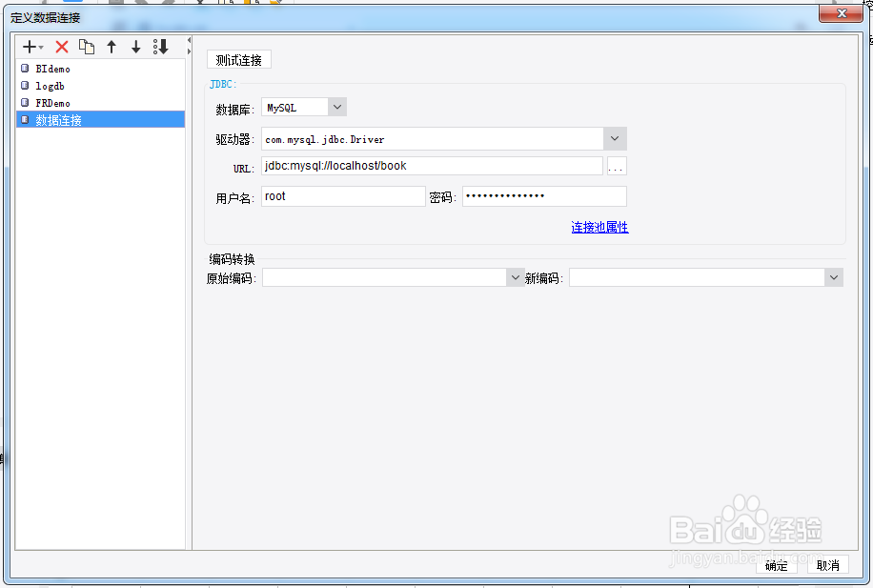Expand the 原始编码 dropdown
The width and height of the screenshot is (873, 588).
coord(515,277)
